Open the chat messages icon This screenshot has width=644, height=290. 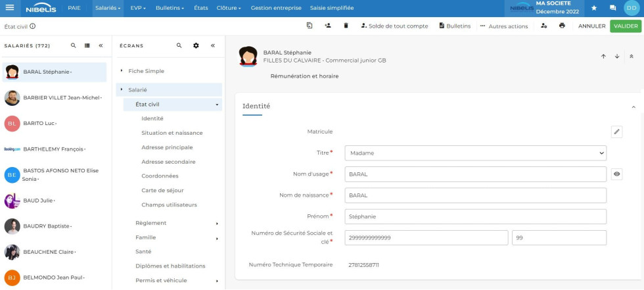[x=613, y=8]
